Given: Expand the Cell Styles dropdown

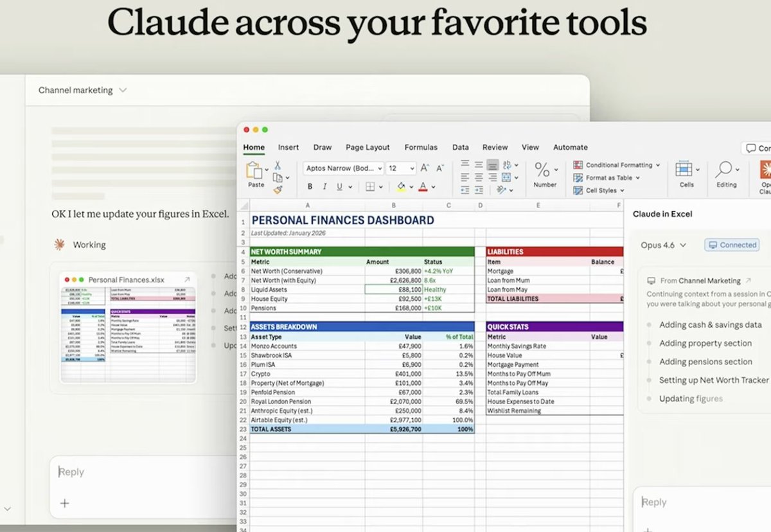Looking at the screenshot, I should [x=622, y=190].
